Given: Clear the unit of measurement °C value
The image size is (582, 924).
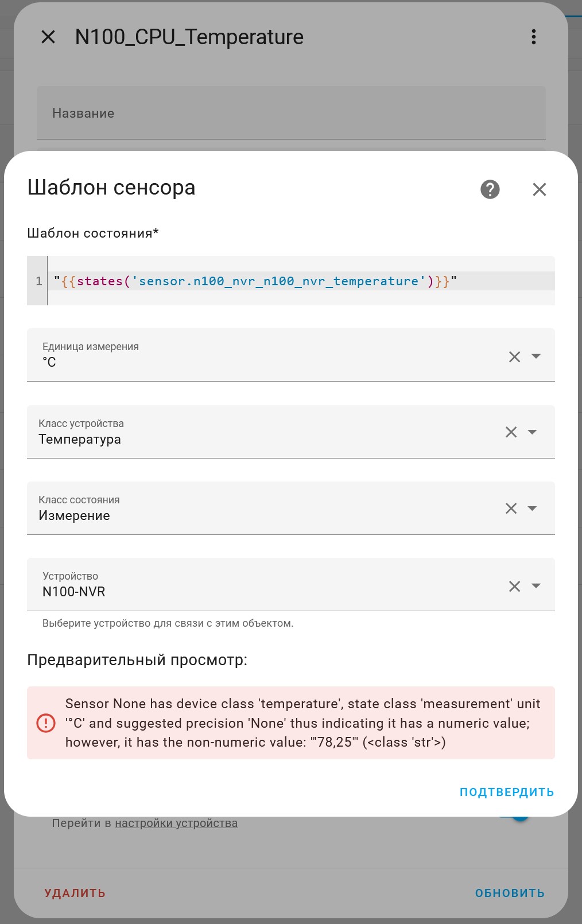Looking at the screenshot, I should tap(514, 357).
